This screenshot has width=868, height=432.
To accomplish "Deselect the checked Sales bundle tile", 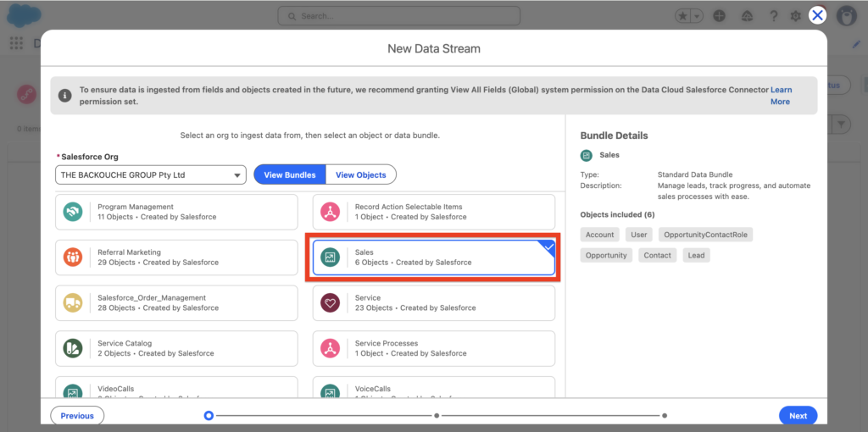I will 433,258.
